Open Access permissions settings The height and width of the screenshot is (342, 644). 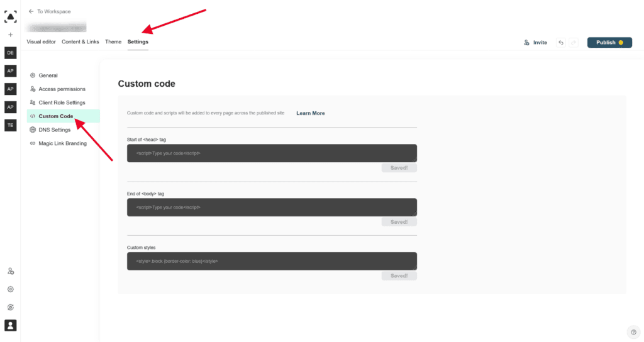click(64, 89)
